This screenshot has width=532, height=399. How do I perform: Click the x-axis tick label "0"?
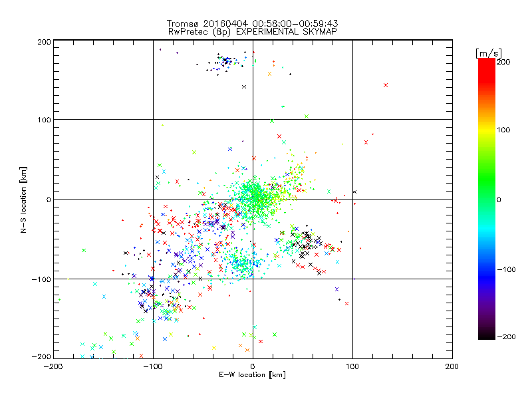(x=253, y=366)
